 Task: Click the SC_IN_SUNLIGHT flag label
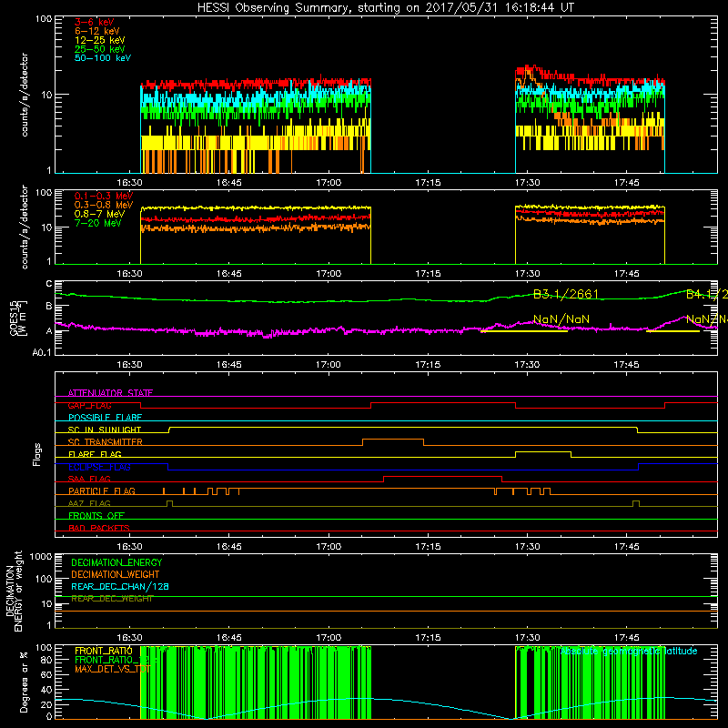click(x=104, y=430)
